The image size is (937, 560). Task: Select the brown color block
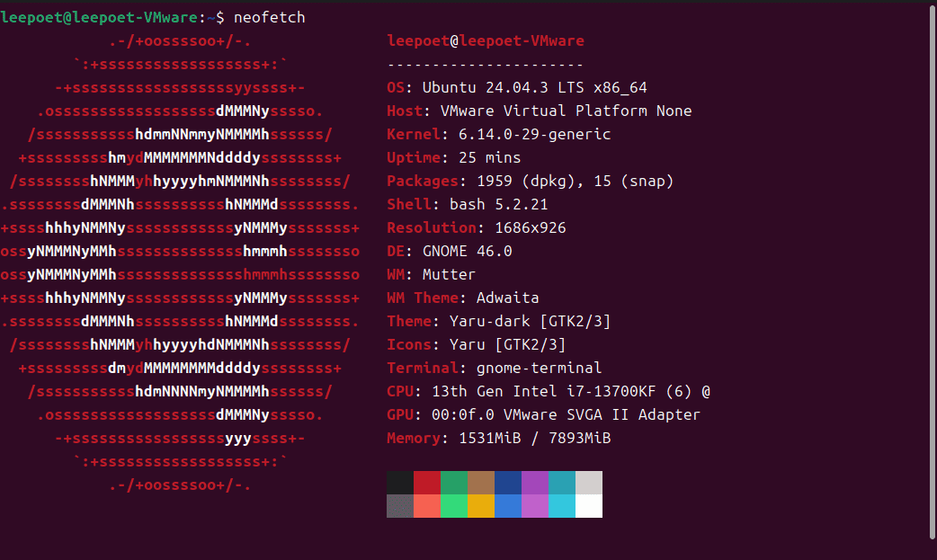pos(481,483)
